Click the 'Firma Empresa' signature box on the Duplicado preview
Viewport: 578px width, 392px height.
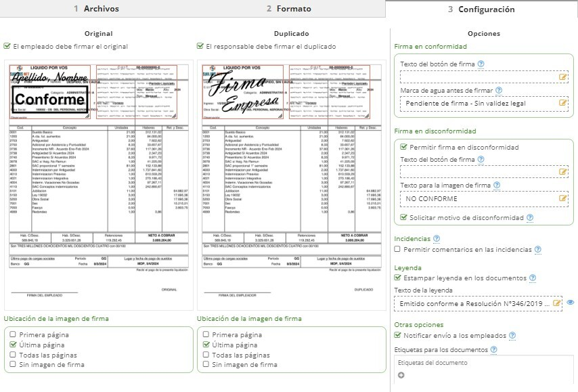click(x=243, y=92)
